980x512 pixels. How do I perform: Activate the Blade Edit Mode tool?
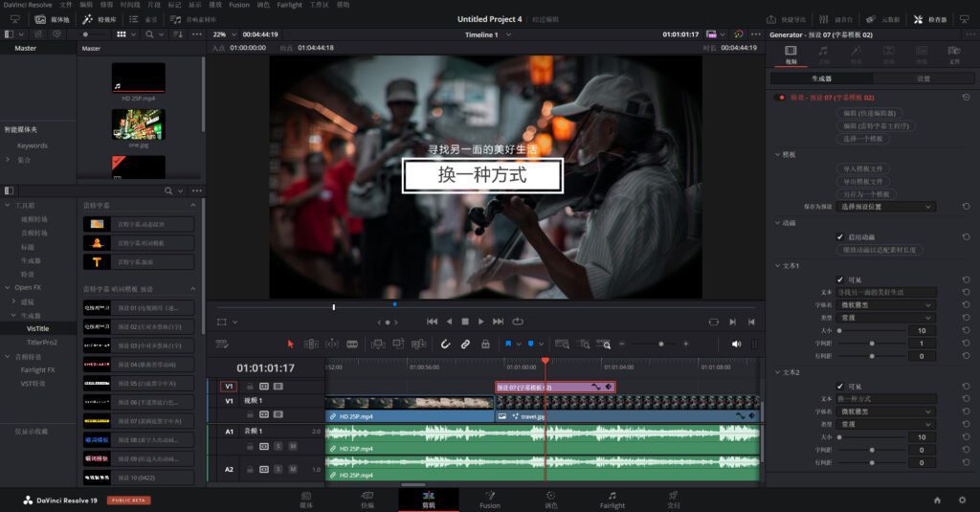coord(351,344)
